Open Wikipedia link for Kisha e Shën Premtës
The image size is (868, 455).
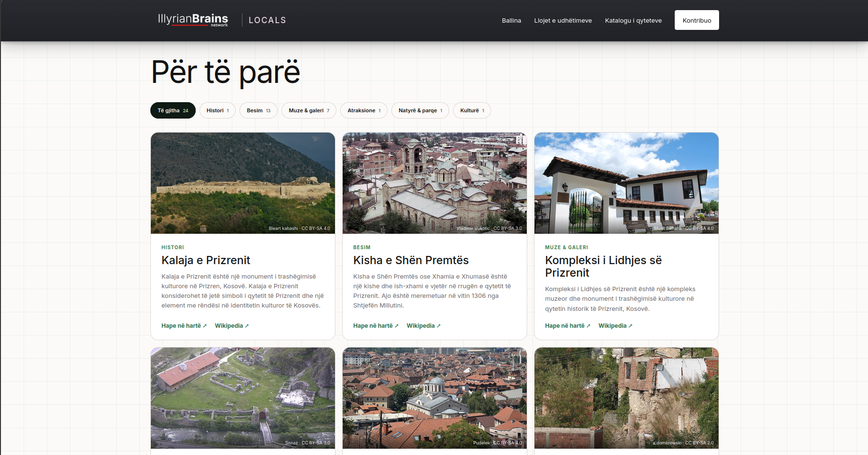point(424,326)
